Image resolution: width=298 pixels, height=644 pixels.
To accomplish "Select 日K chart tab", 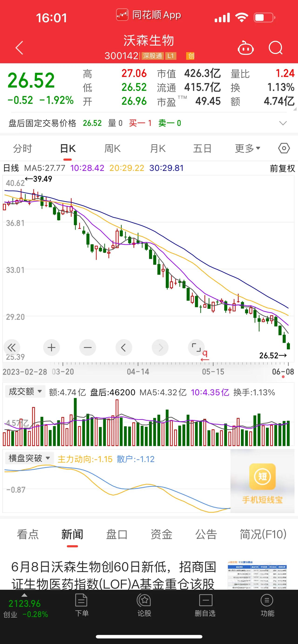I will (x=68, y=149).
